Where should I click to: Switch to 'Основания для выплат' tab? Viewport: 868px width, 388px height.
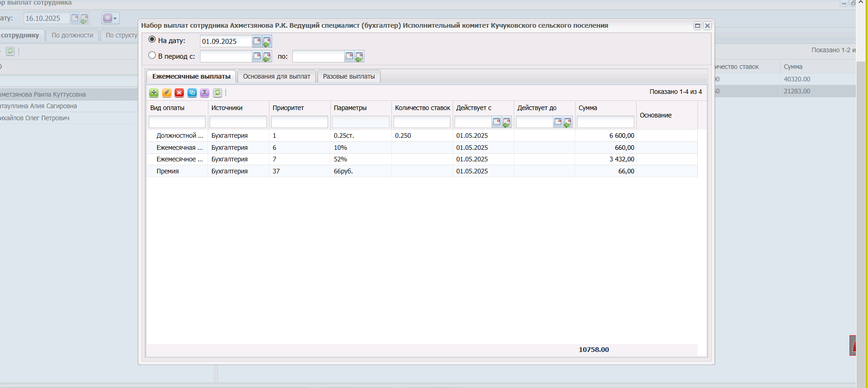[x=276, y=77]
